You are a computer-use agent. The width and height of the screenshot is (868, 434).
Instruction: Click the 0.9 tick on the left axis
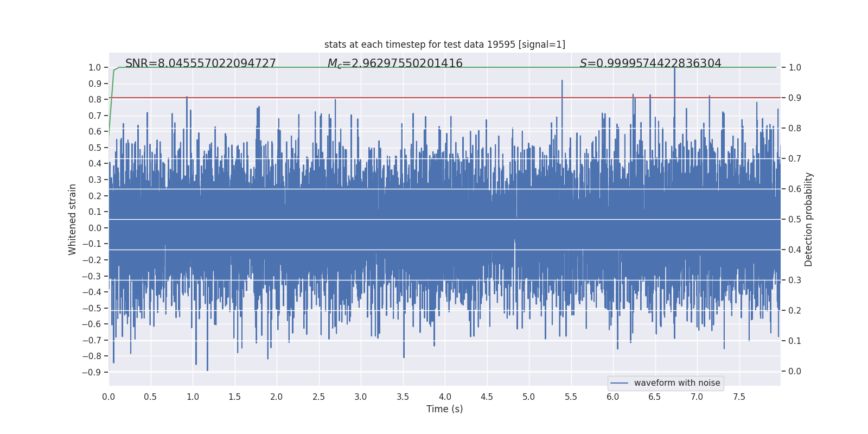(x=95, y=84)
